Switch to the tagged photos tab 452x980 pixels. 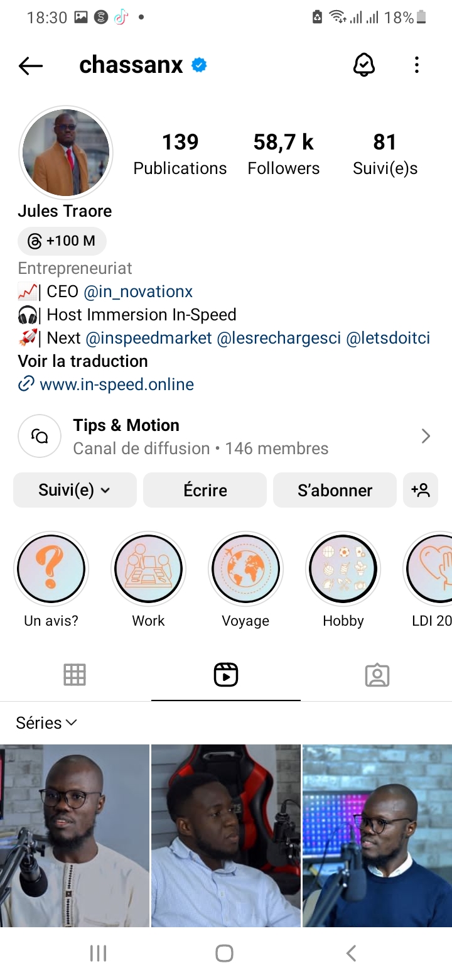(377, 675)
